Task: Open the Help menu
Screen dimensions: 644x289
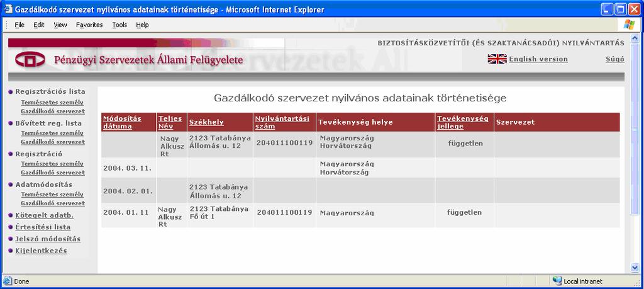Action: pos(142,25)
